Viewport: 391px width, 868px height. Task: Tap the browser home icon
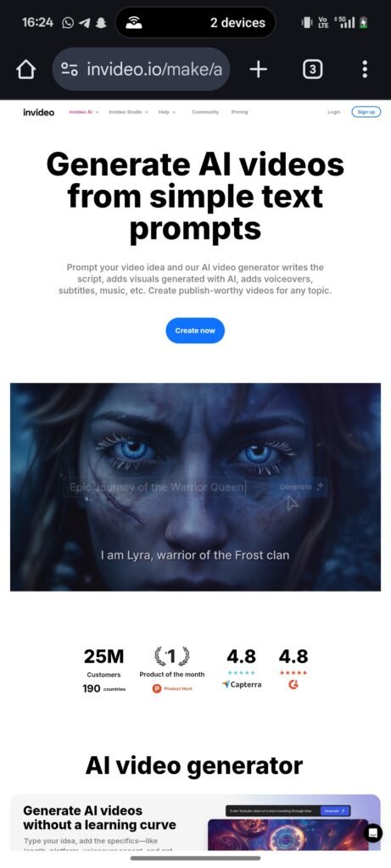[x=26, y=70]
